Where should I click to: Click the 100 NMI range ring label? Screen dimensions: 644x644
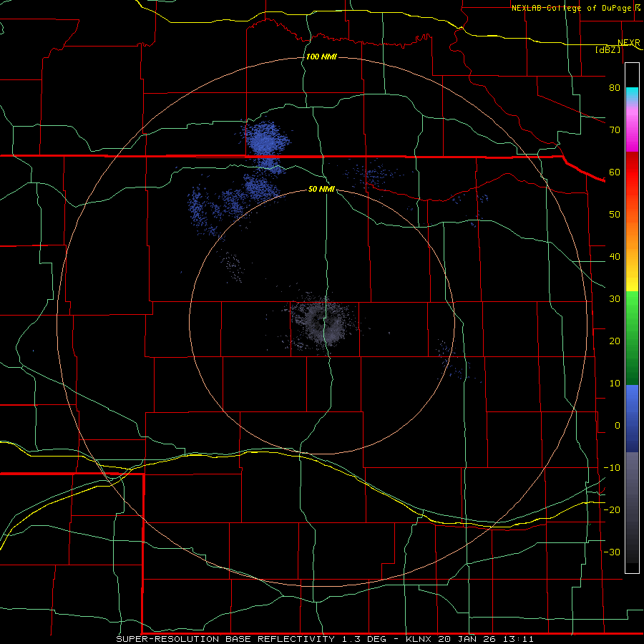click(321, 57)
